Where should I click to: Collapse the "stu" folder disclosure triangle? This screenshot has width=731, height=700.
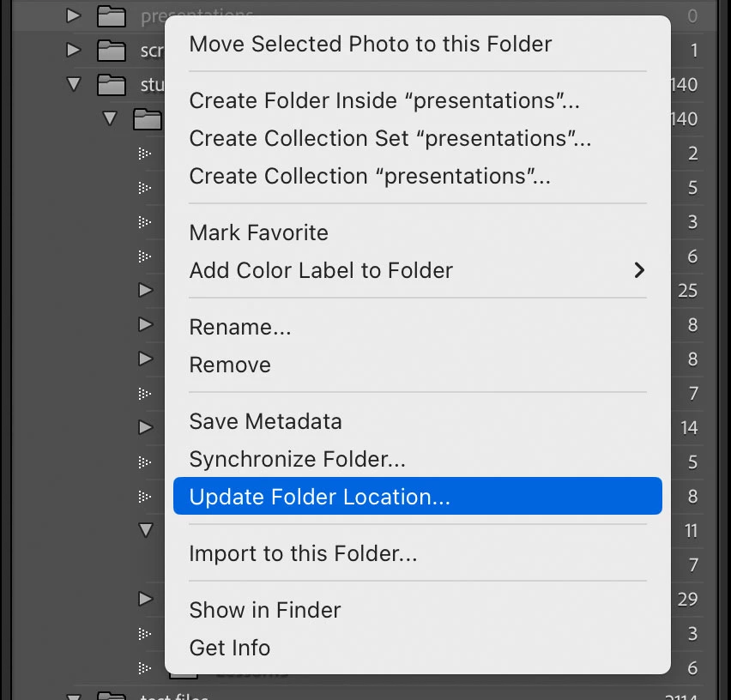[74, 85]
